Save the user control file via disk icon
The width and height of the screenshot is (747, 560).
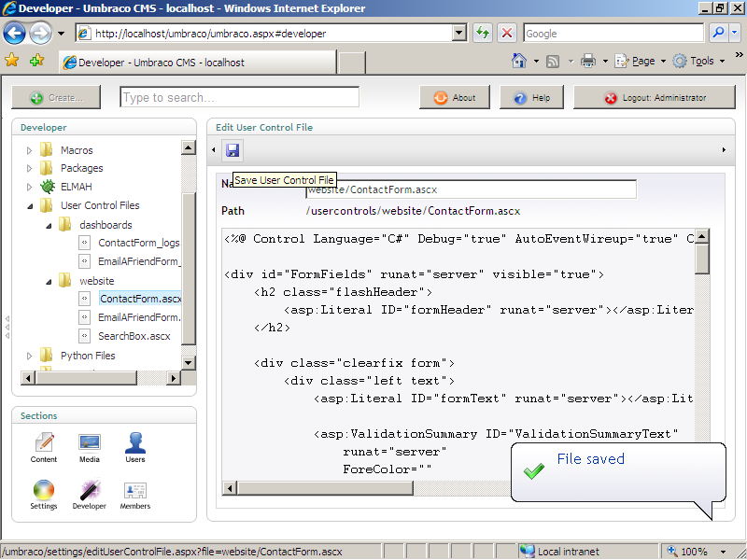232,150
